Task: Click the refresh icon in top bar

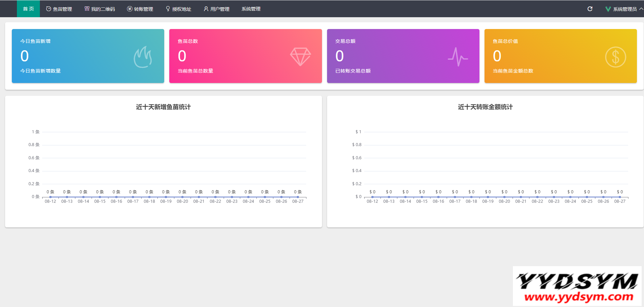Action: pos(590,9)
